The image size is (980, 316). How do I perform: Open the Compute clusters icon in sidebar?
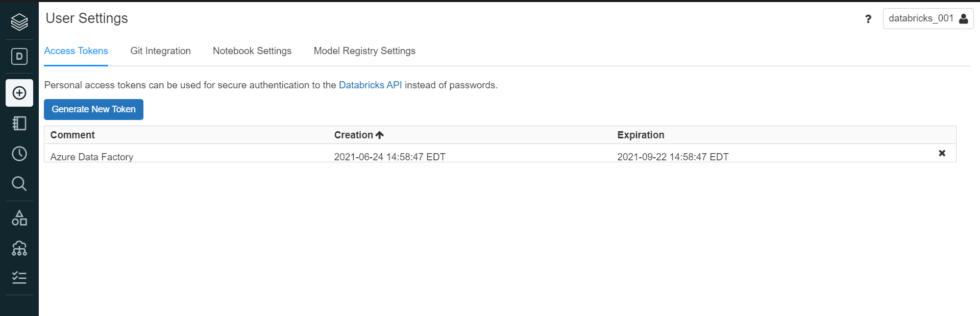pos(19,248)
